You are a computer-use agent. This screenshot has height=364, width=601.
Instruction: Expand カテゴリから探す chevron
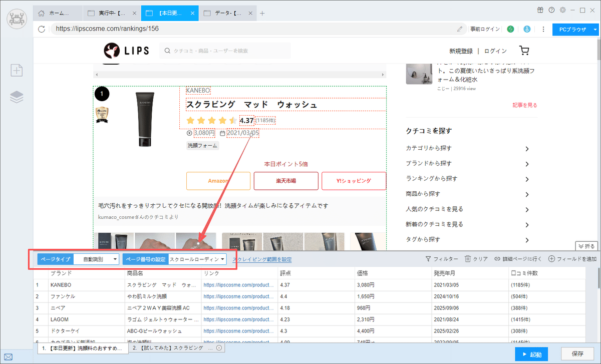coord(527,149)
